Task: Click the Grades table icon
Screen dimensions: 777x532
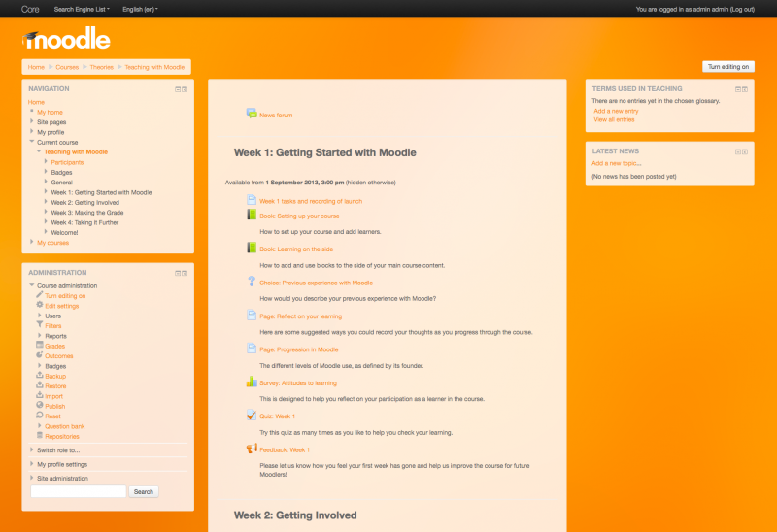Action: pyautogui.click(x=40, y=345)
